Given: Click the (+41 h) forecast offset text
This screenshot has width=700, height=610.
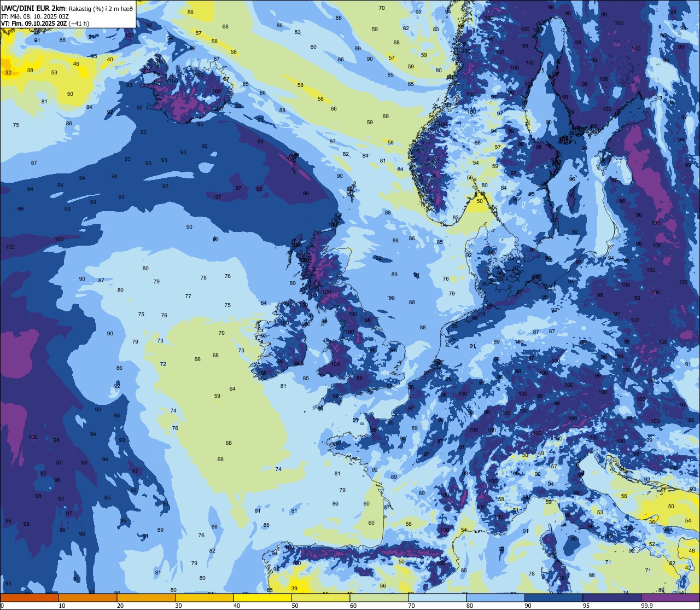Looking at the screenshot, I should click(x=79, y=24).
